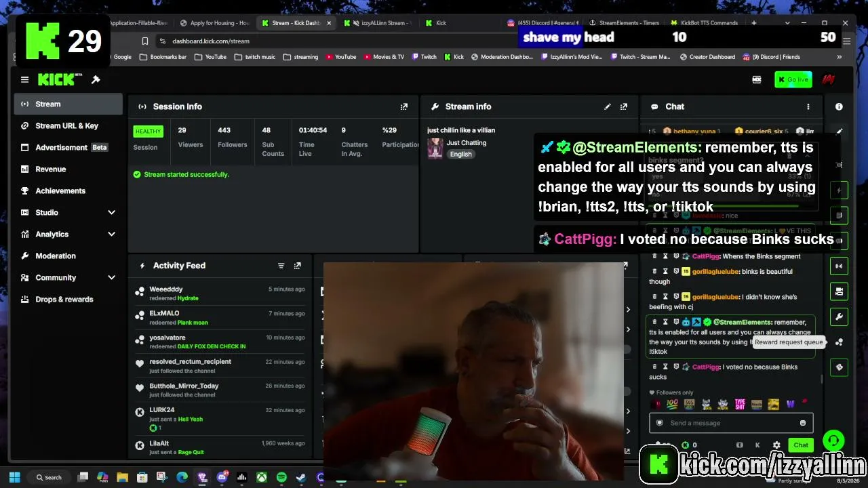Click the Windows taskbar Search box
The width and height of the screenshot is (868, 488).
49,477
